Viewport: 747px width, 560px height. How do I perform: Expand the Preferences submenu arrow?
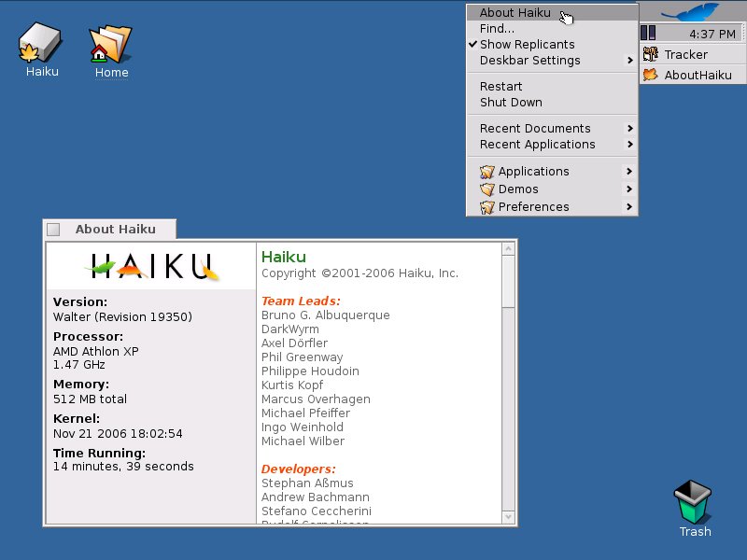(629, 206)
